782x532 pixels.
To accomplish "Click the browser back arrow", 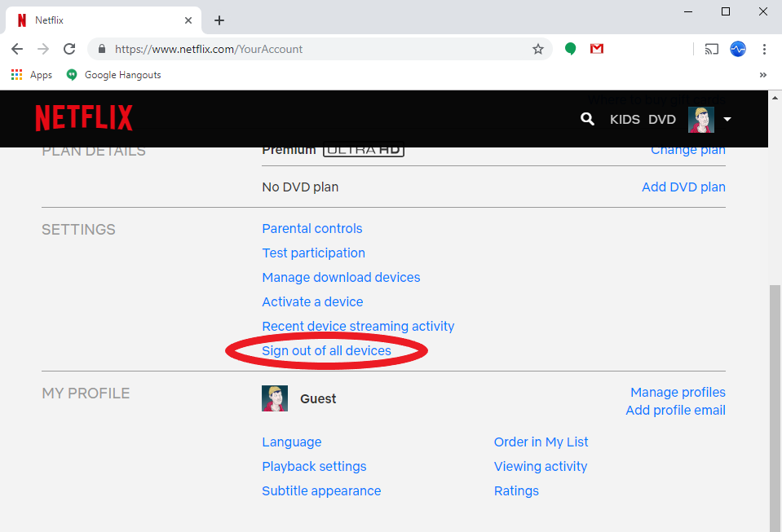I will pos(17,49).
